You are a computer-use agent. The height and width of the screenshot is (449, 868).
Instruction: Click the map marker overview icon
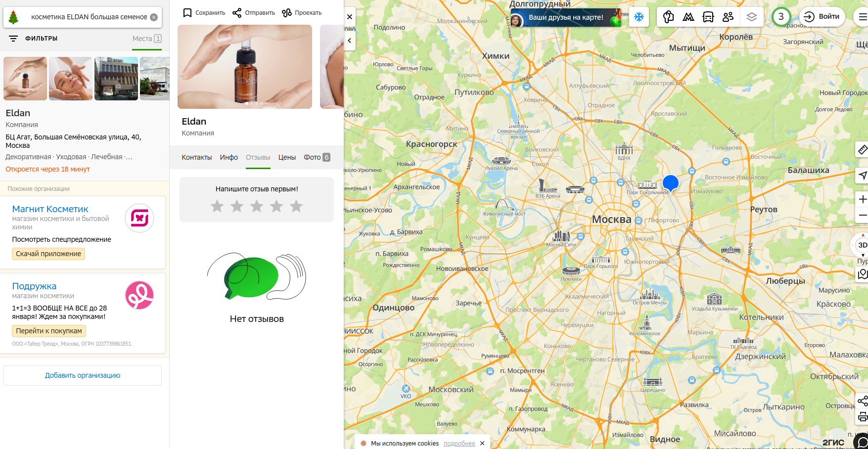pos(862,274)
